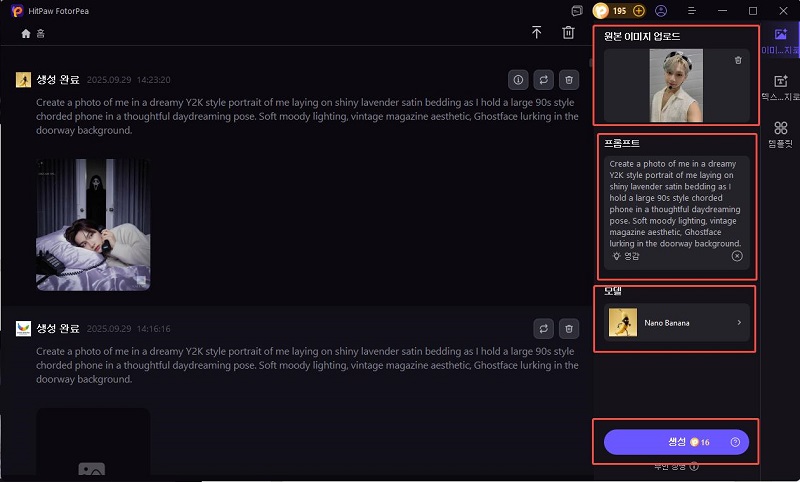The width and height of the screenshot is (800, 482).
Task: Click the 영감 inspiration lightbulb button
Action: tap(626, 256)
